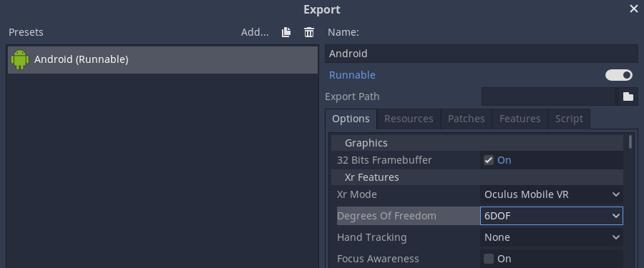Browse export path folder icon
644x268 pixels.
pos(628,96)
